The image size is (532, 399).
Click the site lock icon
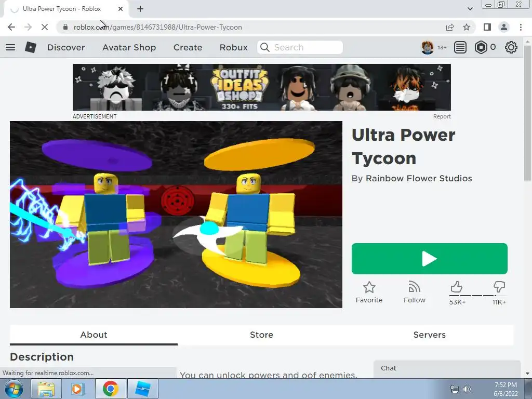[x=65, y=27]
